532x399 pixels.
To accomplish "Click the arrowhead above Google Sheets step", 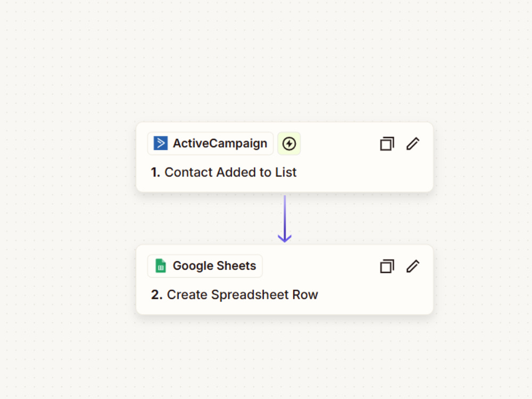I will (x=285, y=238).
